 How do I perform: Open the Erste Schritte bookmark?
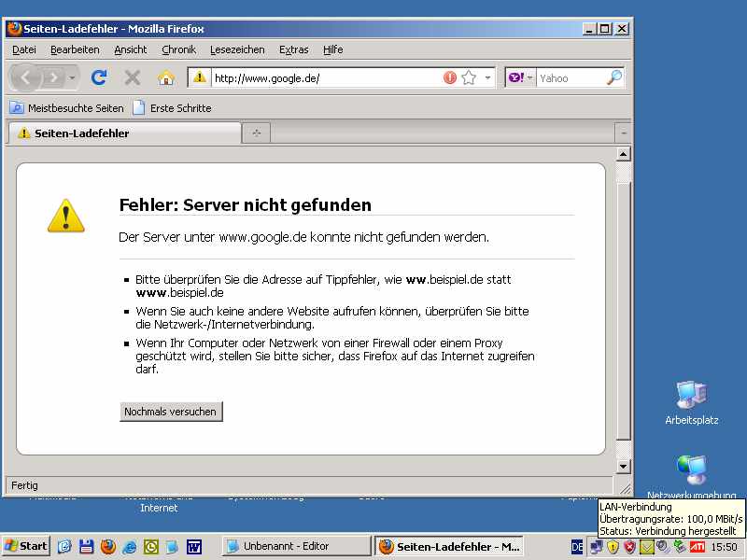click(x=172, y=108)
